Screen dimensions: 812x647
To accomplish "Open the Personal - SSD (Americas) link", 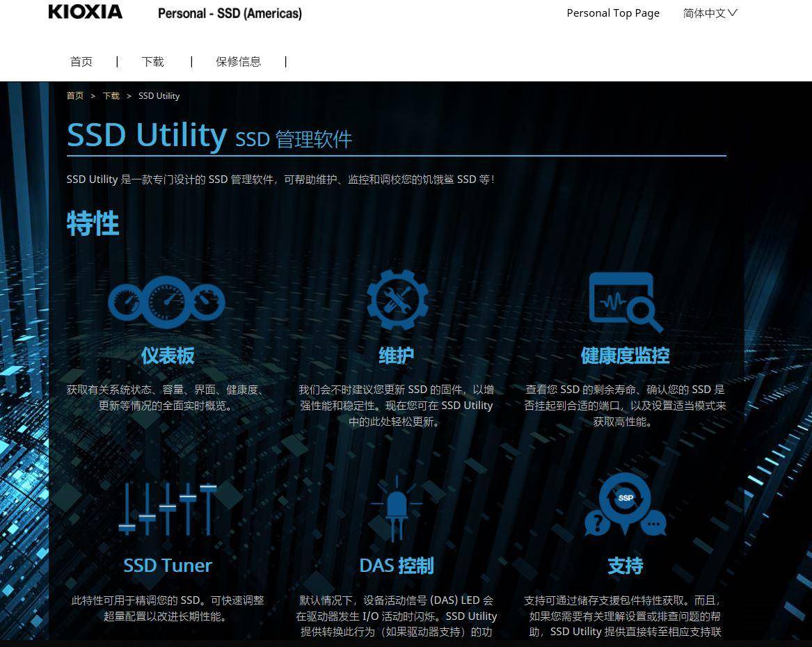I will [x=230, y=13].
